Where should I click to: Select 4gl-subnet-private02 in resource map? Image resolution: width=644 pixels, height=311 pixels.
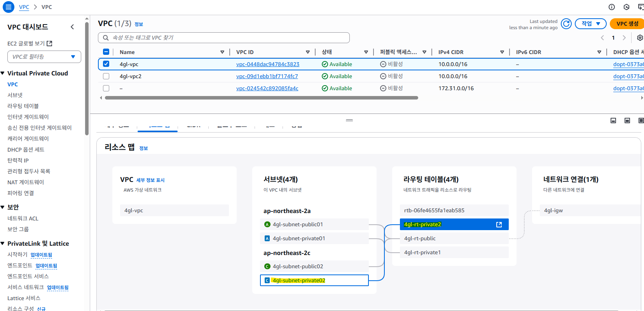pyautogui.click(x=314, y=280)
